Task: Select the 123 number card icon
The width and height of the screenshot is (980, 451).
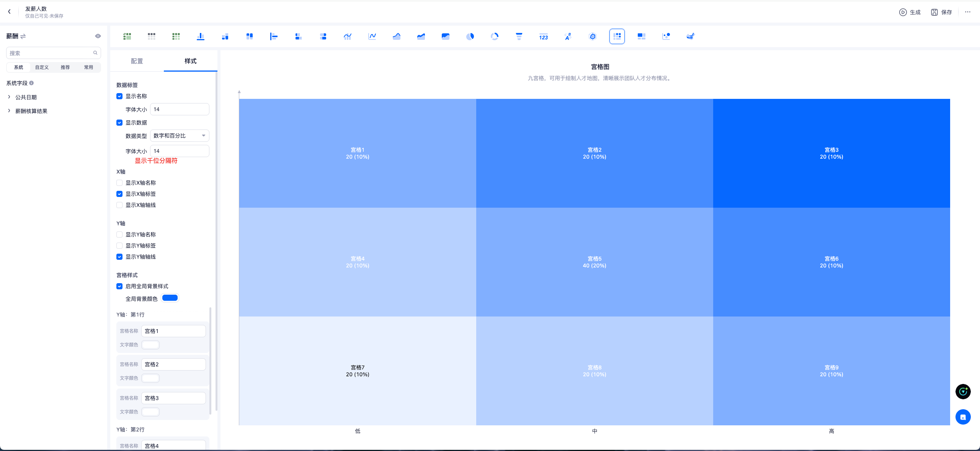Action: tap(544, 36)
